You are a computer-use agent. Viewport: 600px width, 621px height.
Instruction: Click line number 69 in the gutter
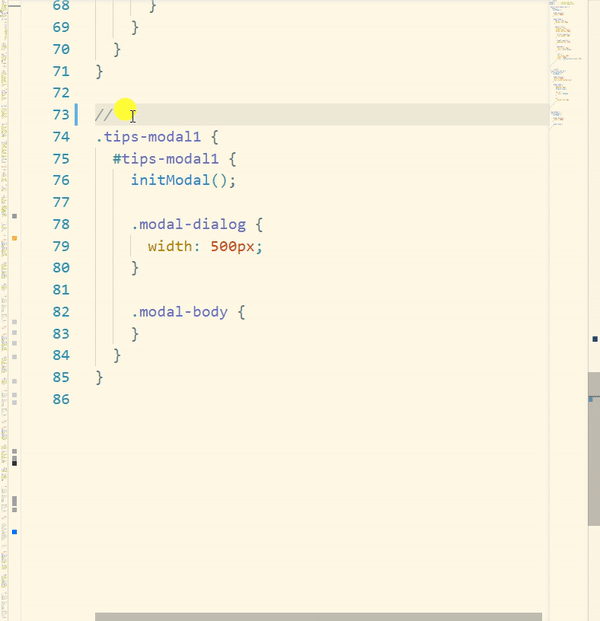(61, 27)
